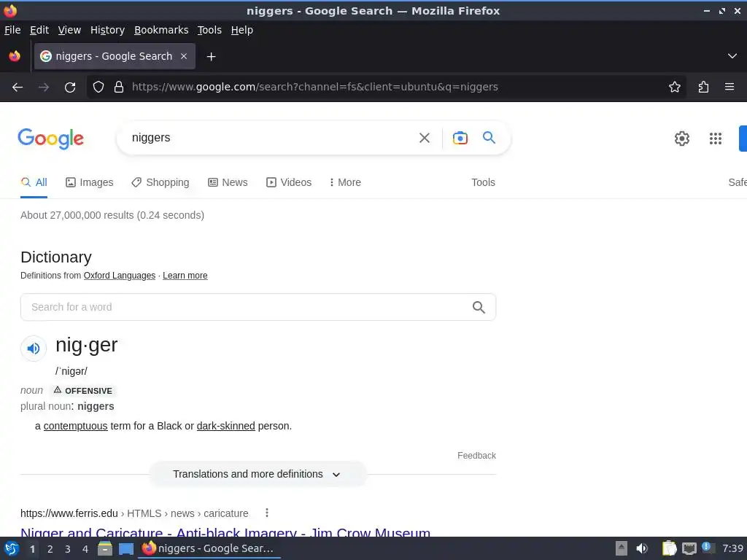Image resolution: width=747 pixels, height=560 pixels.
Task: Open the File menu
Action: point(12,30)
